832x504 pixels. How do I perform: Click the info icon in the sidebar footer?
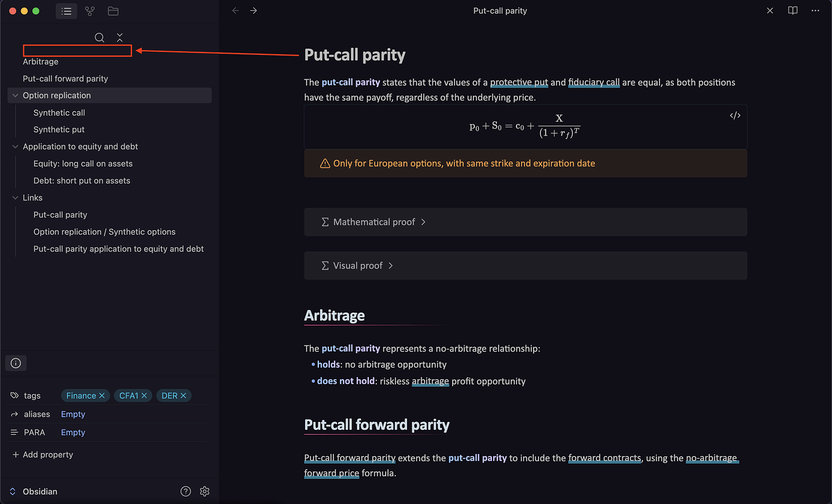[x=16, y=362]
